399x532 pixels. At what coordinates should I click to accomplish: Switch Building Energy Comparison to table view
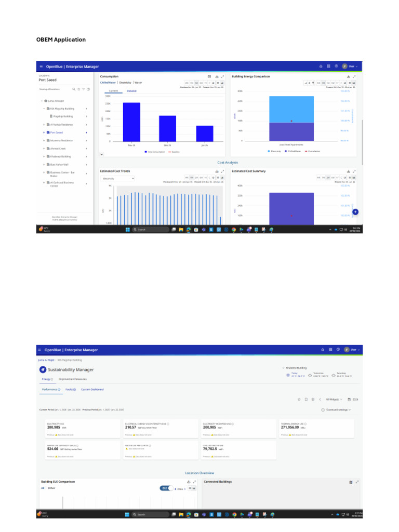coord(350,83)
